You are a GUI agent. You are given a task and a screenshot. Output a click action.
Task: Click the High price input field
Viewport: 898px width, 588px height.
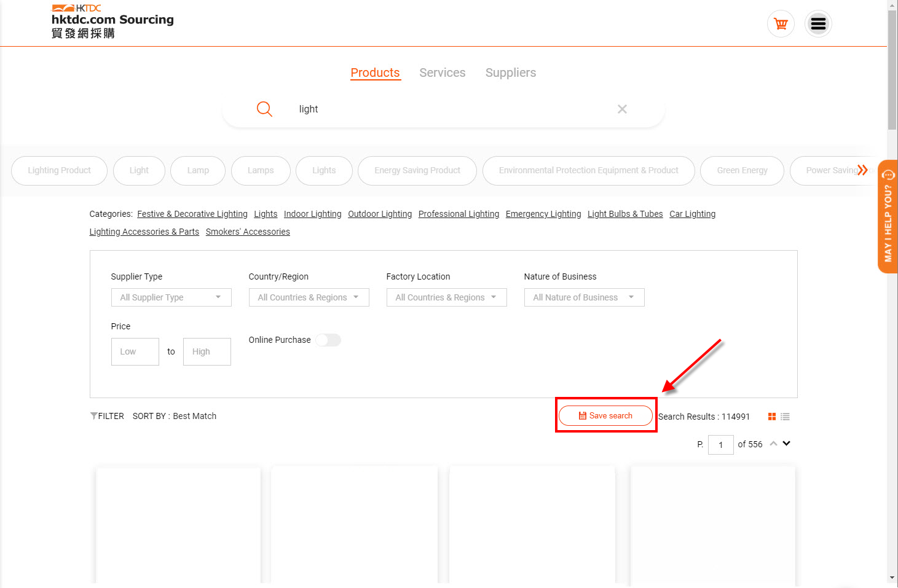tap(207, 351)
